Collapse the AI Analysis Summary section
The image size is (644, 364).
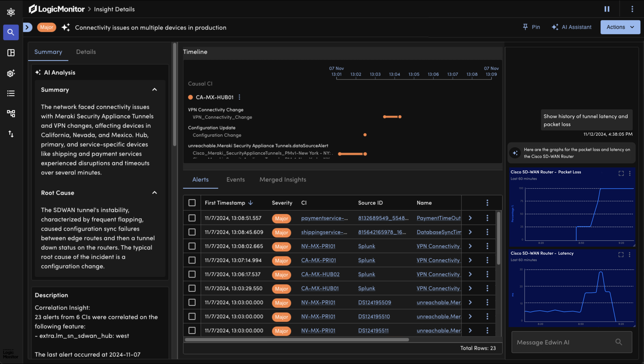pyautogui.click(x=155, y=90)
